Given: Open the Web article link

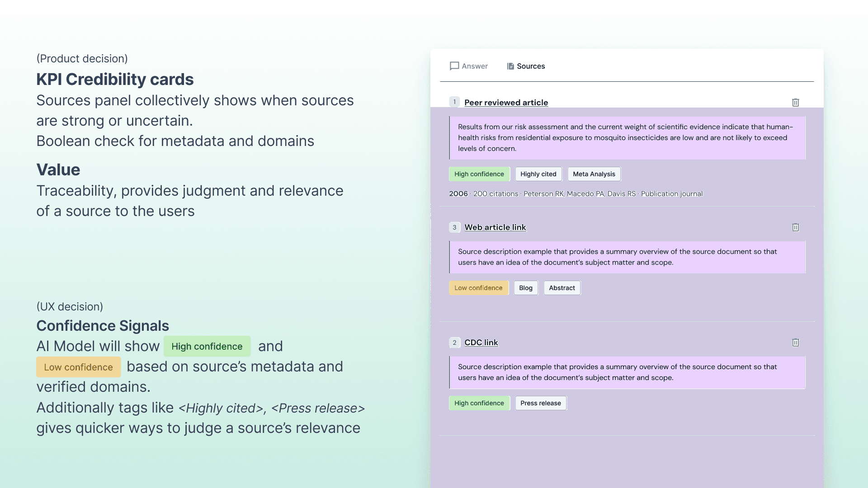Looking at the screenshot, I should [x=495, y=227].
